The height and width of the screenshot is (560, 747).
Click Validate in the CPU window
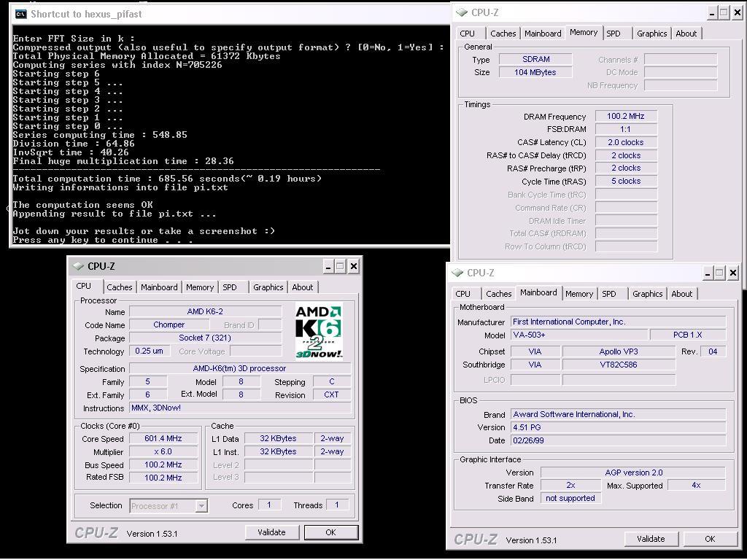click(271, 532)
